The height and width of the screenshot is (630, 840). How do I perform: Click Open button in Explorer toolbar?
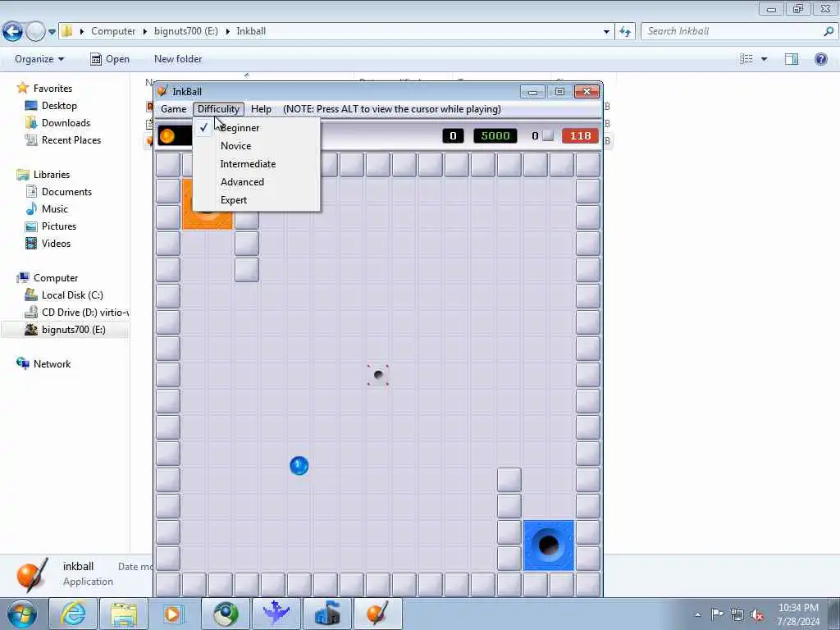tap(110, 59)
